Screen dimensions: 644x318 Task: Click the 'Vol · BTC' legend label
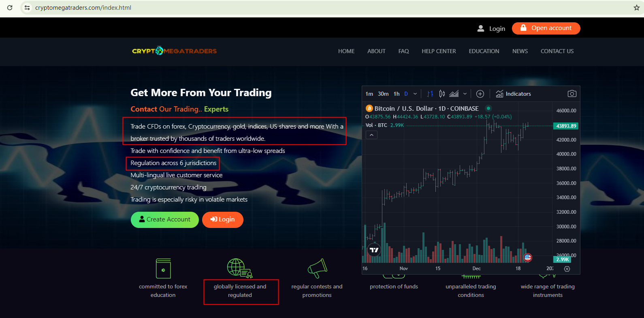click(x=376, y=125)
